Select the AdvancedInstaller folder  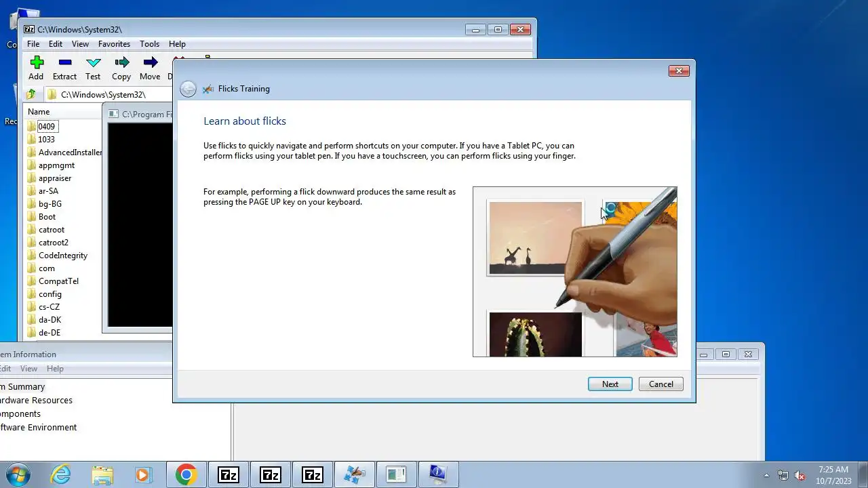click(70, 152)
